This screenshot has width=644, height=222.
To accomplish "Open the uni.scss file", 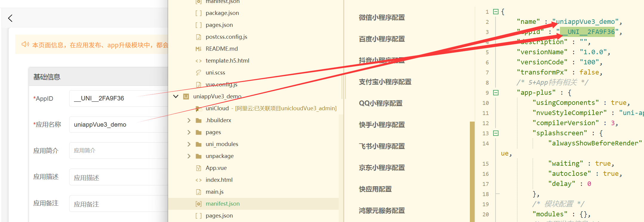I will [215, 73].
